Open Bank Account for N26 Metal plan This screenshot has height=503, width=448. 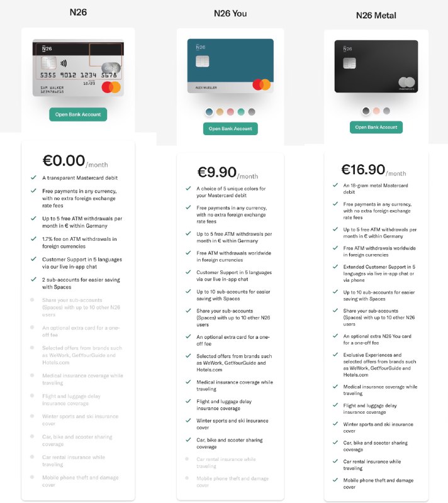(376, 128)
